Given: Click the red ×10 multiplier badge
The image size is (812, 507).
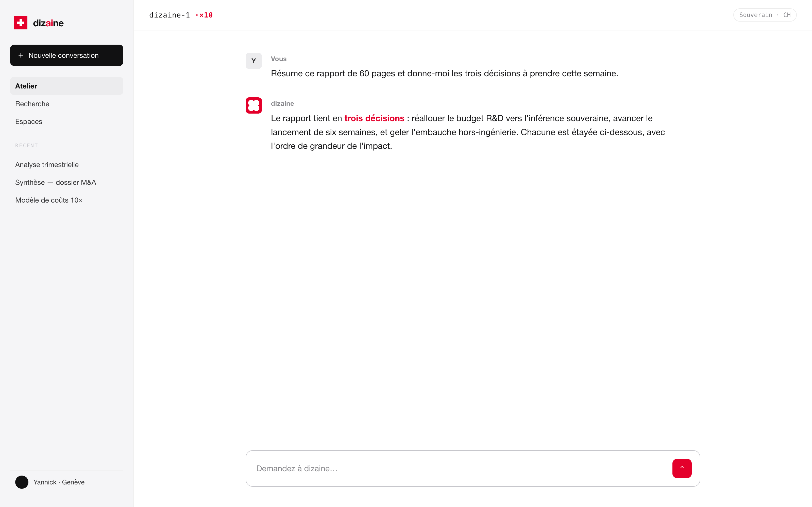Looking at the screenshot, I should (204, 15).
